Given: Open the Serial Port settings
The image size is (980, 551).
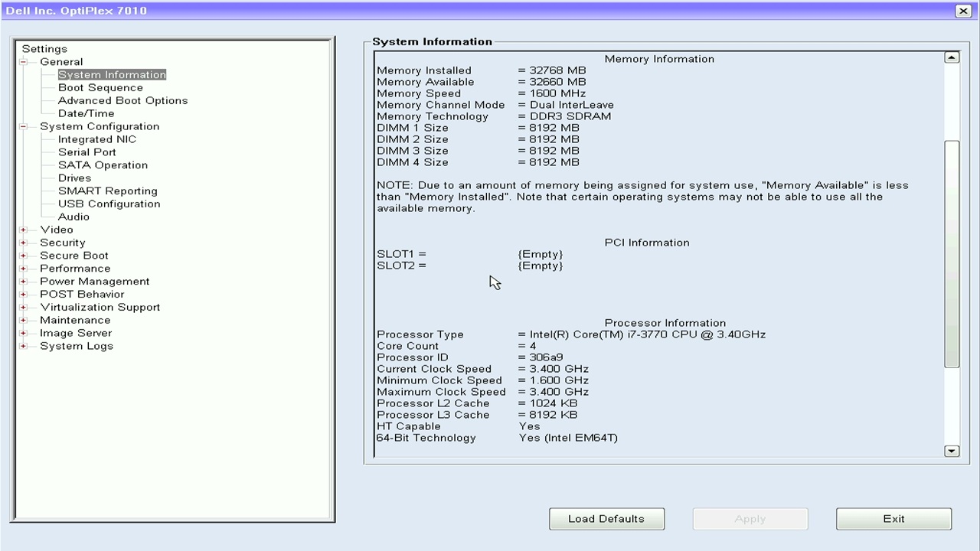Looking at the screenshot, I should coord(87,152).
